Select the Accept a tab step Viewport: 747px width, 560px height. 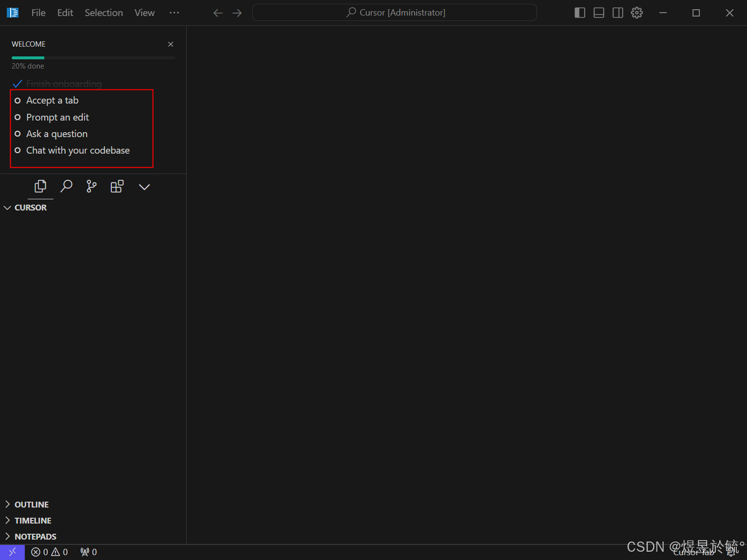pyautogui.click(x=52, y=101)
